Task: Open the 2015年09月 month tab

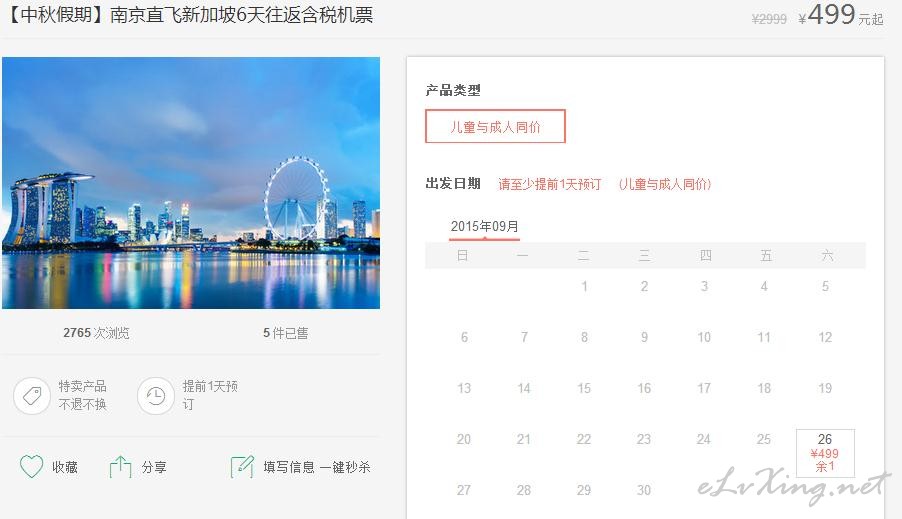Action: click(484, 227)
